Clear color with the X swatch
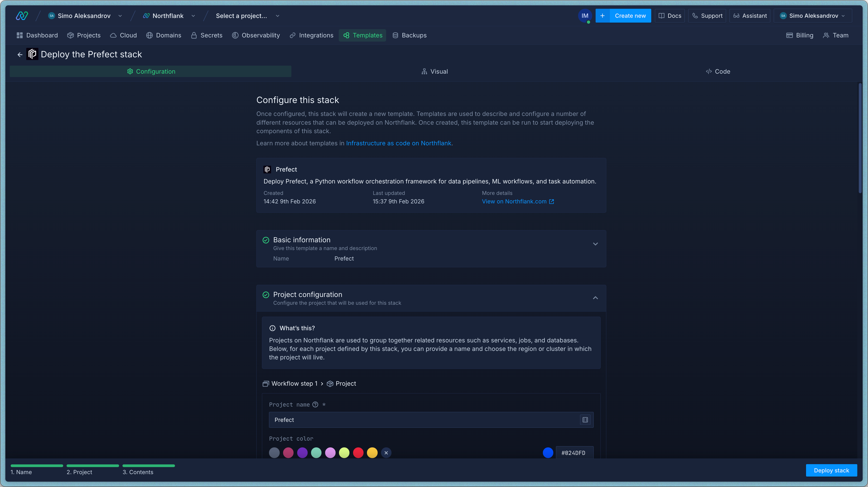Viewport: 868px width, 487px height. [x=386, y=453]
